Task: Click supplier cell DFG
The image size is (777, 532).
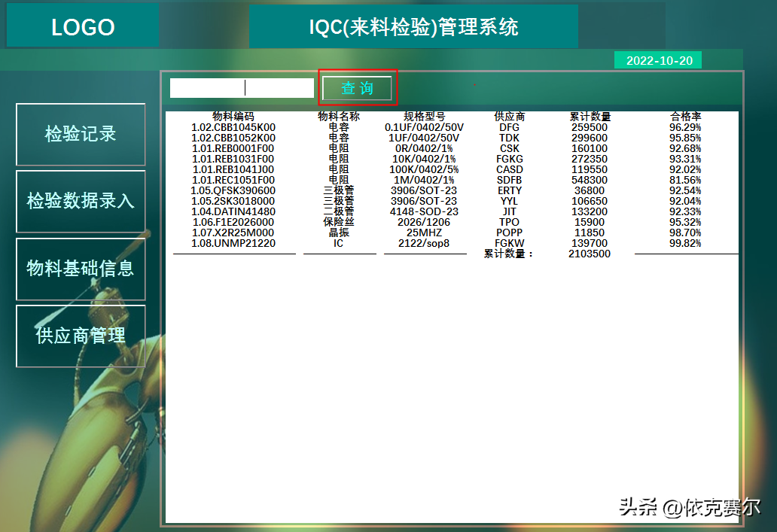Action: tap(510, 127)
